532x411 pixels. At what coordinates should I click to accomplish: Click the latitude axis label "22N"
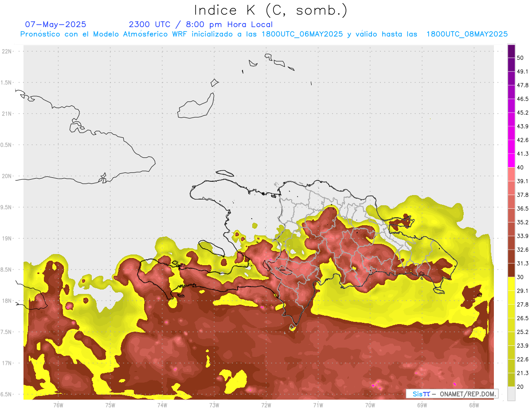(7, 51)
